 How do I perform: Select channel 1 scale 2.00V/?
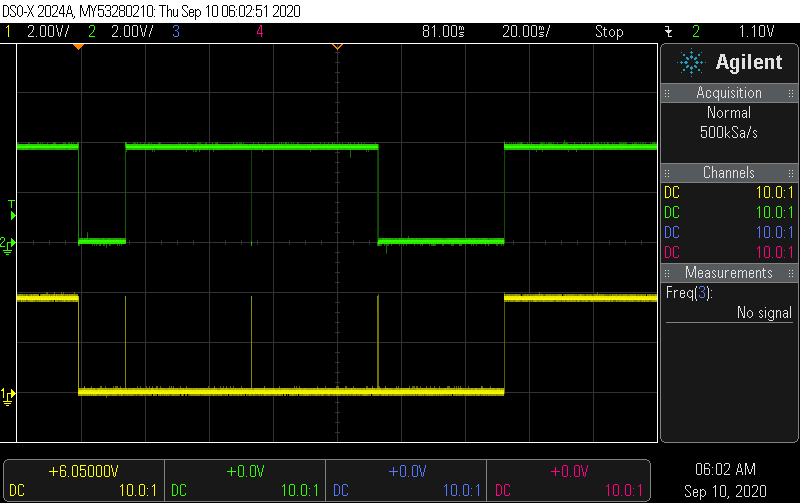(48, 32)
